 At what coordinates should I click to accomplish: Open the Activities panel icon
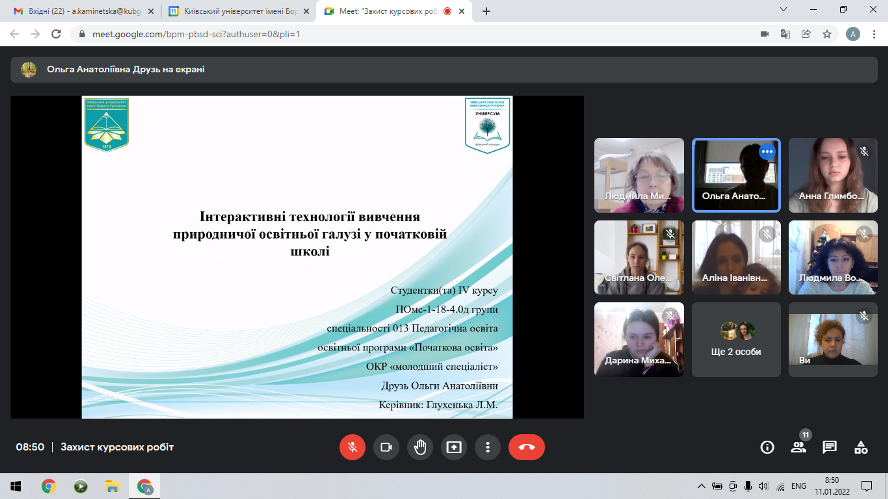pos(861,447)
